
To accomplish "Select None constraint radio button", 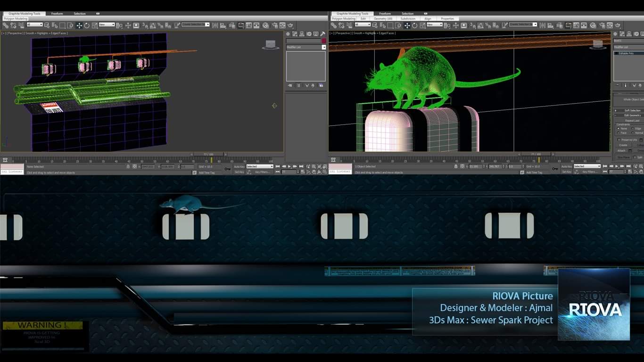I will click(618, 129).
